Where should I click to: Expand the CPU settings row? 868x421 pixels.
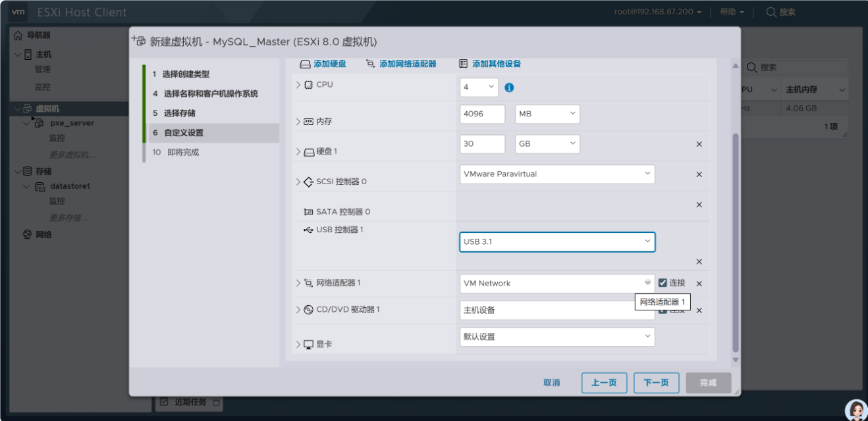[x=298, y=85]
